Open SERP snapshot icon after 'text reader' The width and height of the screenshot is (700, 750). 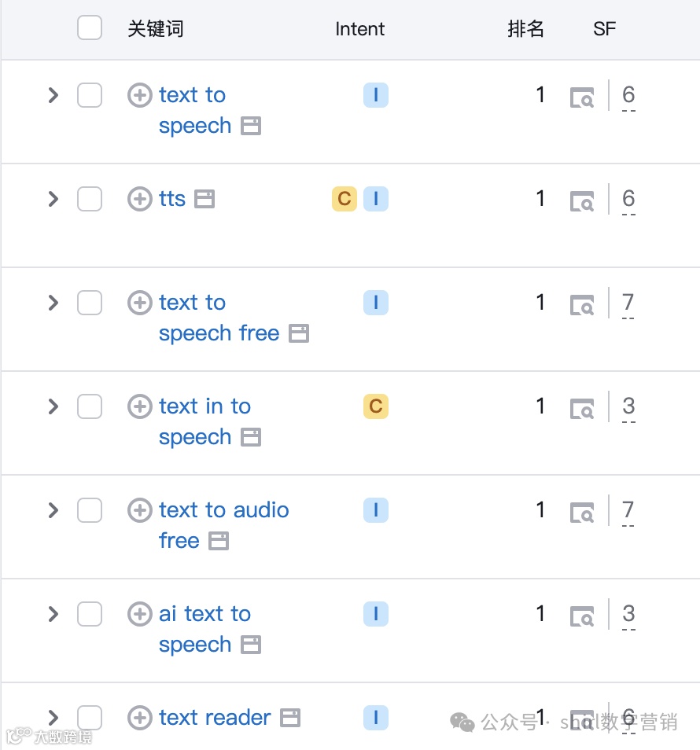(x=290, y=718)
